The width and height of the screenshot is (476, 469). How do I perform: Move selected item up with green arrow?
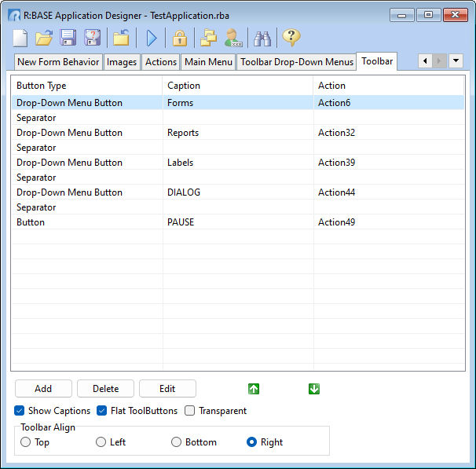(254, 389)
